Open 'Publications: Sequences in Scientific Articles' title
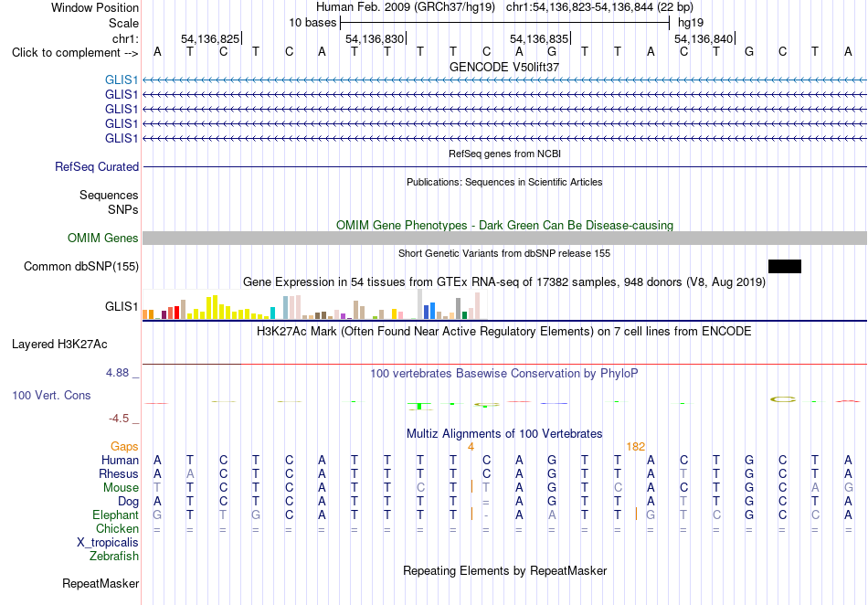The image size is (868, 605). point(504,182)
